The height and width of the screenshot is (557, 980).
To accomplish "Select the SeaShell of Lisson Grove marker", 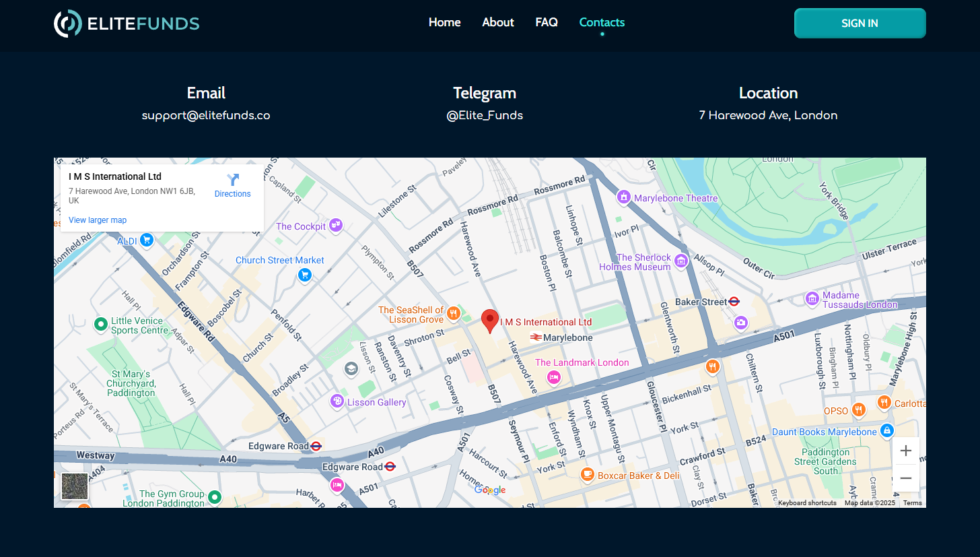I will click(x=454, y=313).
